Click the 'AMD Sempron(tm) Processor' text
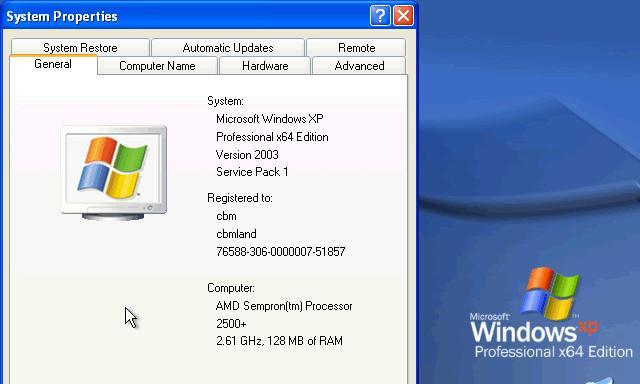Image resolution: width=640 pixels, height=384 pixels. pyautogui.click(x=284, y=306)
